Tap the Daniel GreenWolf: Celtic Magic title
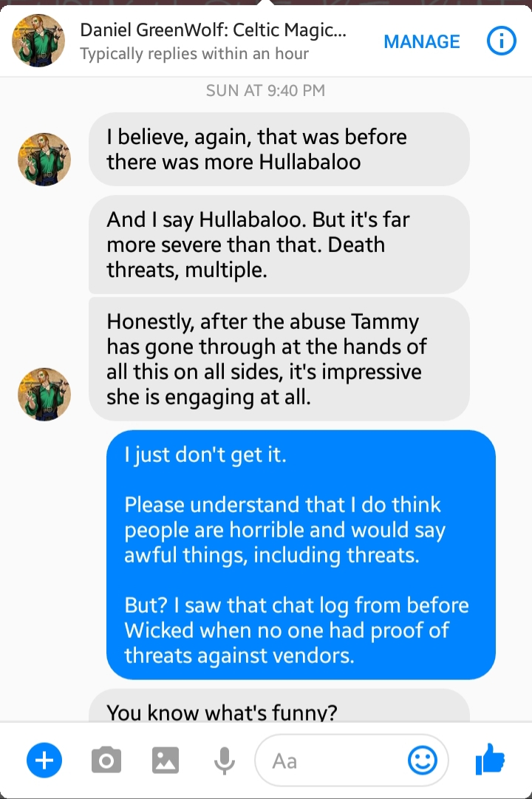The height and width of the screenshot is (799, 532). tap(213, 30)
